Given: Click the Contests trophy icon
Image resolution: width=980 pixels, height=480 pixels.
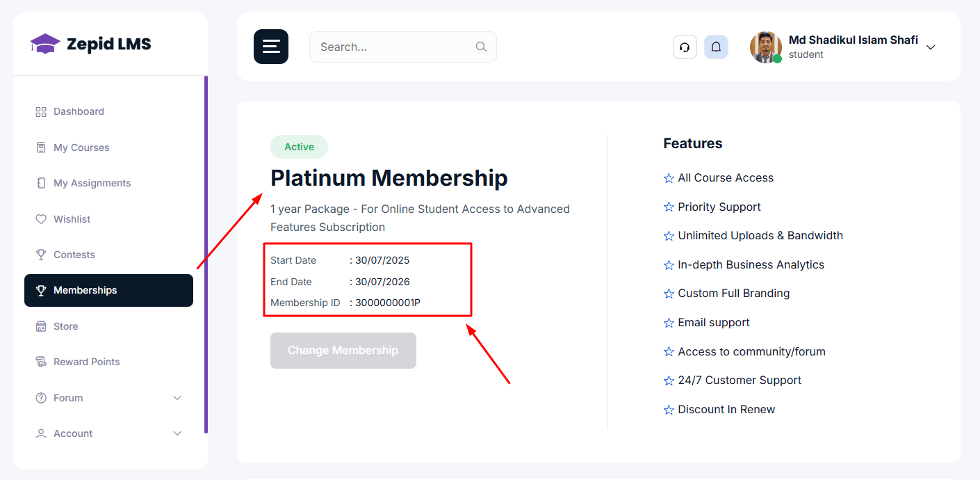Looking at the screenshot, I should tap(41, 255).
